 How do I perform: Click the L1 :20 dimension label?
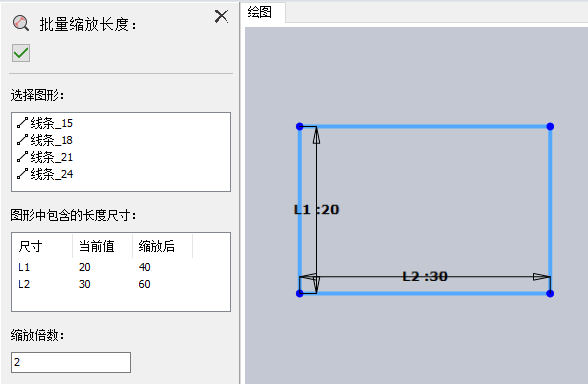(x=316, y=209)
